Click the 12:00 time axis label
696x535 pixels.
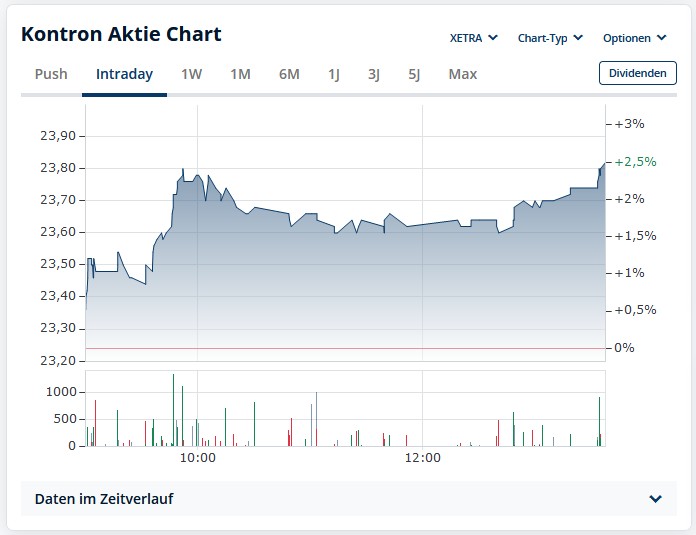(x=423, y=458)
